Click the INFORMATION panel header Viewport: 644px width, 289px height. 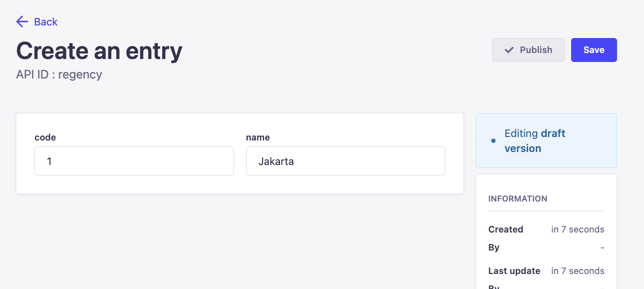coord(518,198)
